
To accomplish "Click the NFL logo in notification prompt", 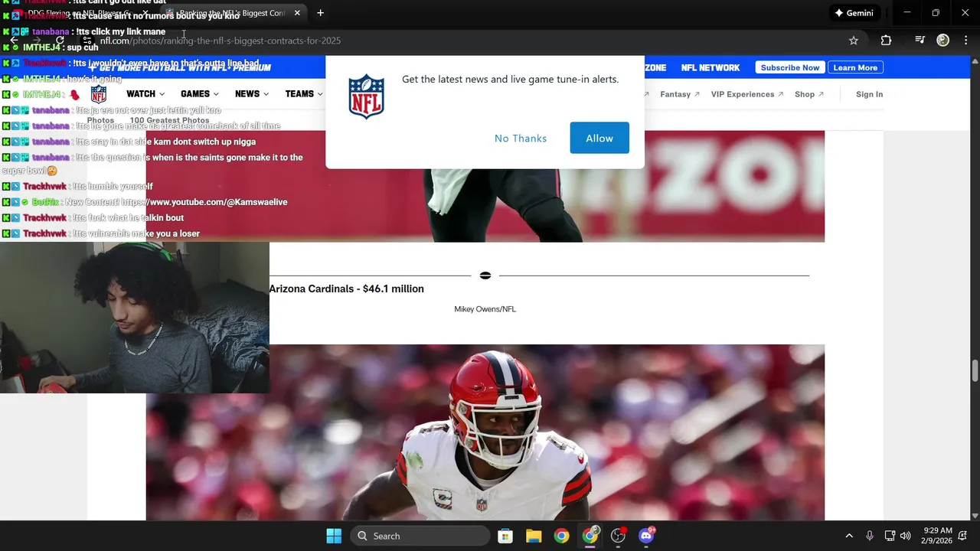I will coord(366,96).
